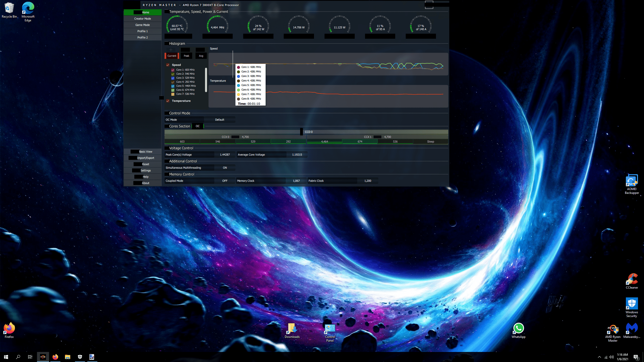
Task: Collapse the Memory Control section
Action: click(166, 174)
